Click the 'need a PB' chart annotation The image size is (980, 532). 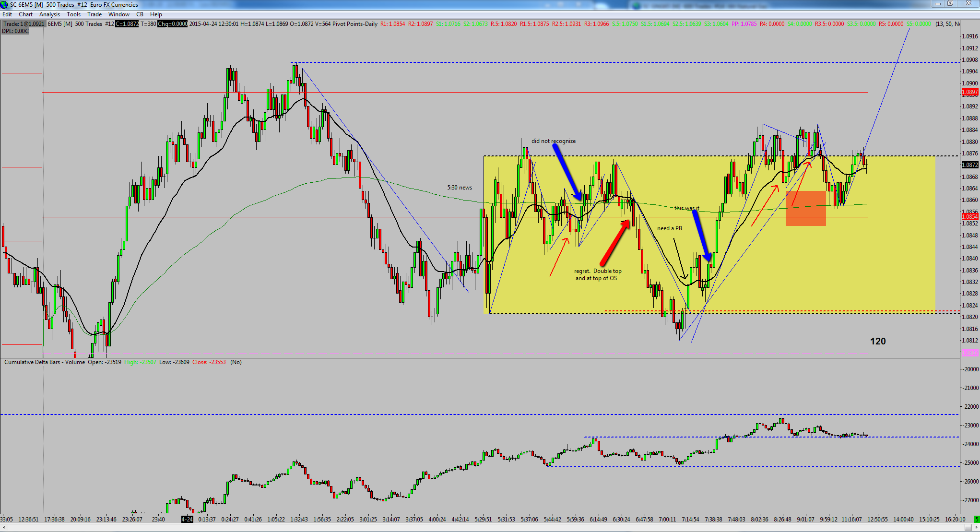click(670, 228)
